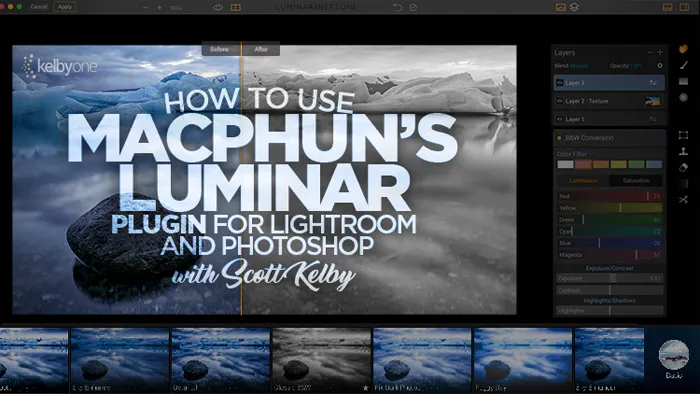Hide Layer 3 with its eye icon
This screenshot has height=394, width=700.
(560, 83)
